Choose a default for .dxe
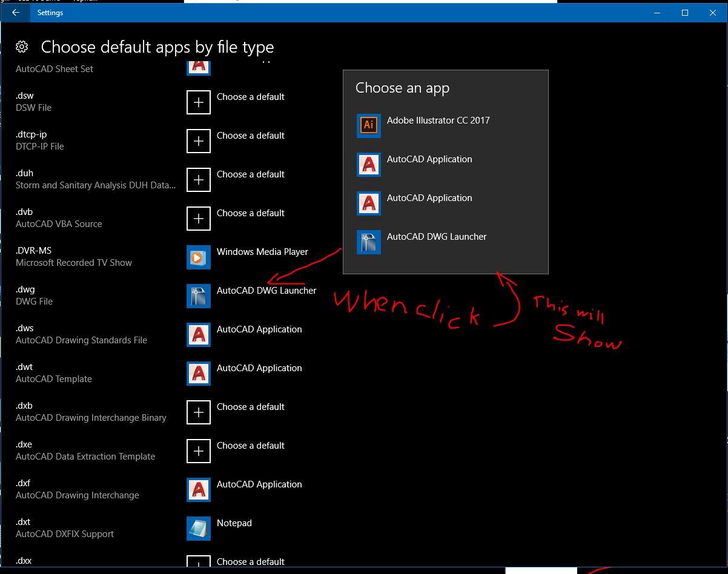This screenshot has height=574, width=728. [x=251, y=446]
